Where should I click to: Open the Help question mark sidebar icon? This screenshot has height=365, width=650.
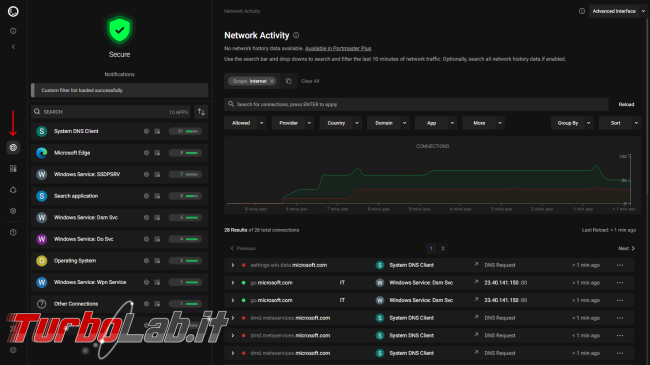pyautogui.click(x=13, y=233)
